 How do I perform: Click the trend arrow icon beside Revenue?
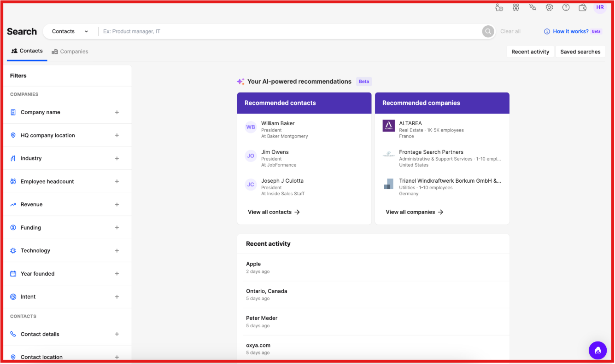coord(13,204)
